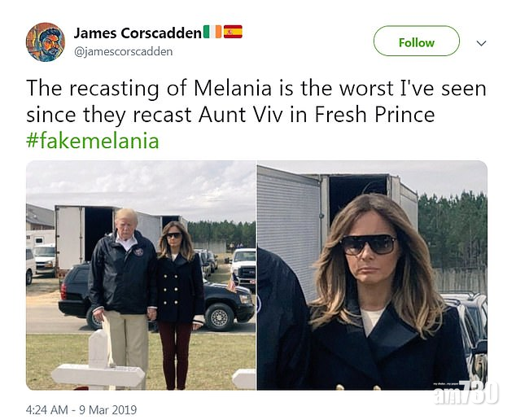Click the Spain flag emoji

pyautogui.click(x=233, y=33)
